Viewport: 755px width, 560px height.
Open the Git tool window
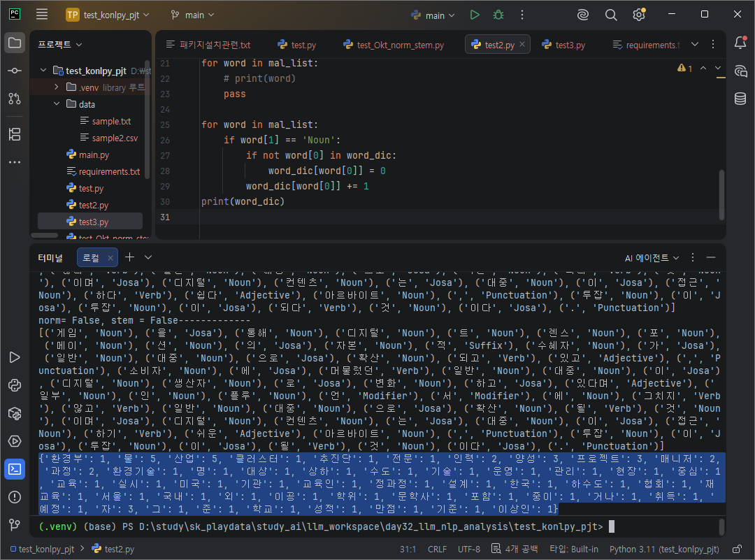15,524
